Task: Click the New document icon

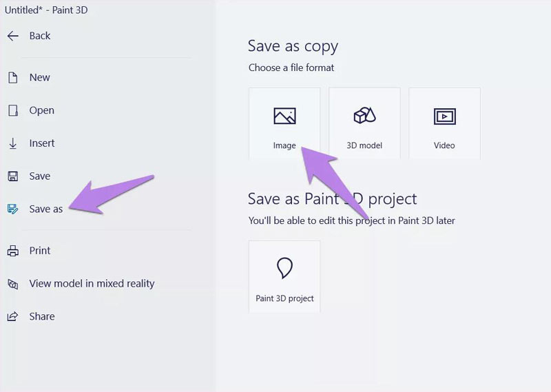Action: click(13, 78)
